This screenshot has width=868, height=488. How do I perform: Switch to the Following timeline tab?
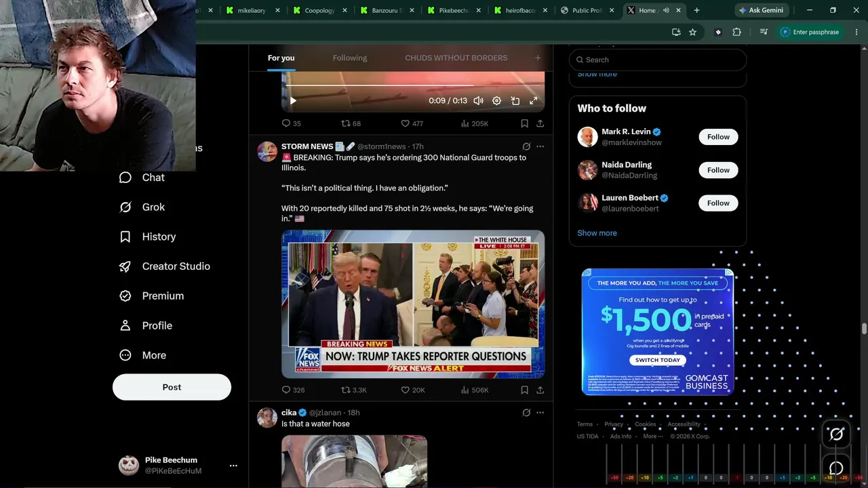pyautogui.click(x=350, y=58)
